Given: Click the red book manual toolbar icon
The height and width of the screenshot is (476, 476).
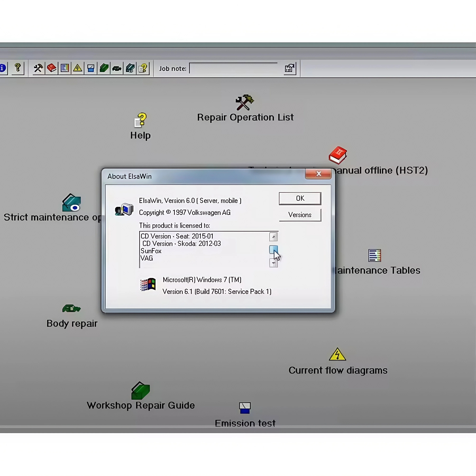Looking at the screenshot, I should [x=51, y=68].
